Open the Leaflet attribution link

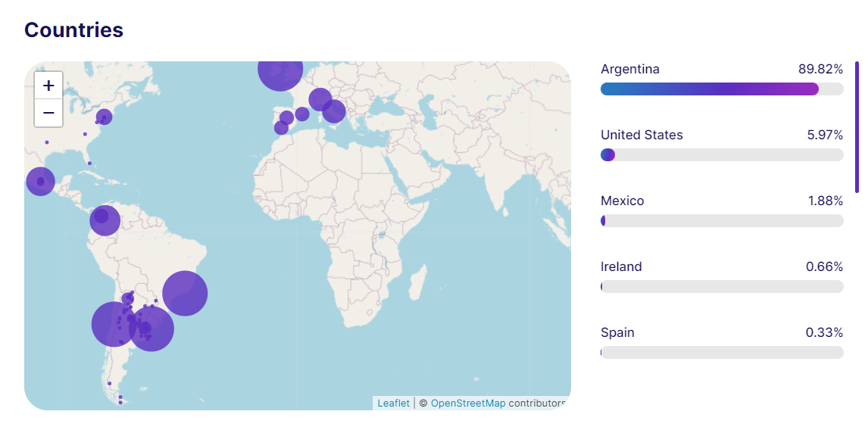click(x=394, y=404)
